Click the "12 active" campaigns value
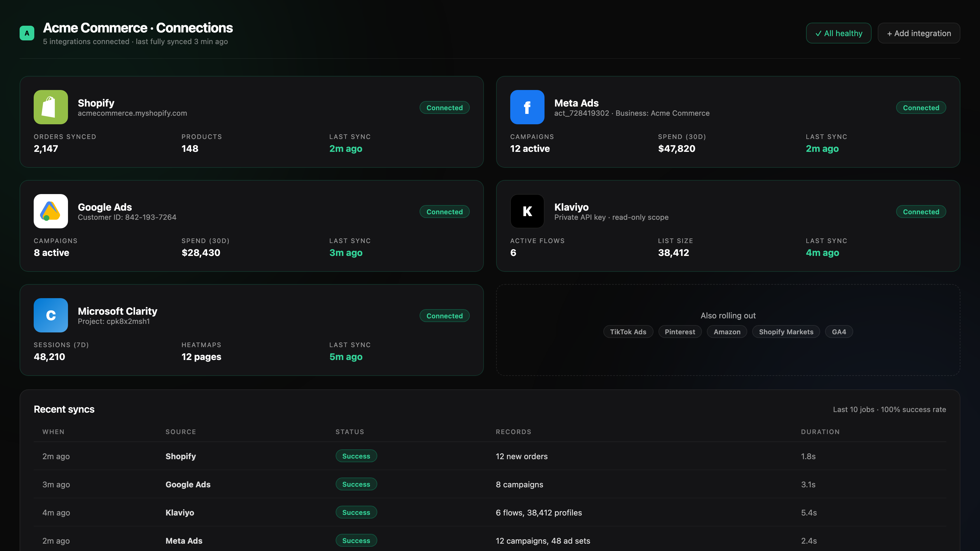 pyautogui.click(x=530, y=149)
